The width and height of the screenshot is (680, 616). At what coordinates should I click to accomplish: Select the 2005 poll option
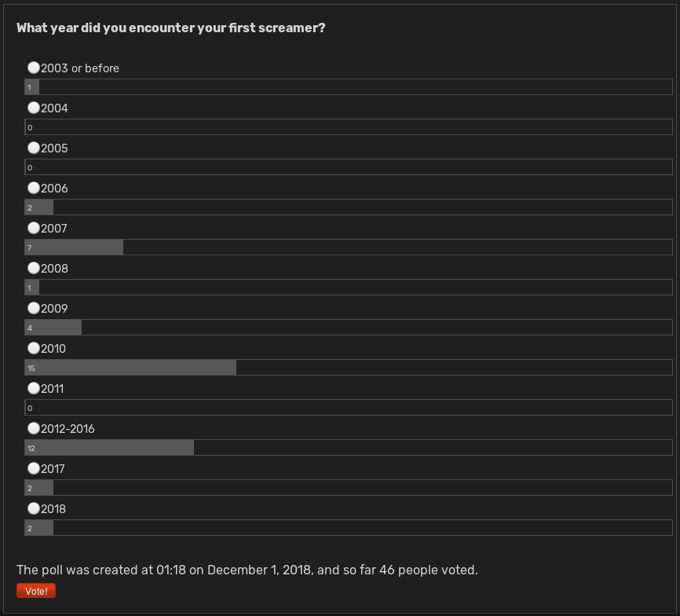coord(34,148)
